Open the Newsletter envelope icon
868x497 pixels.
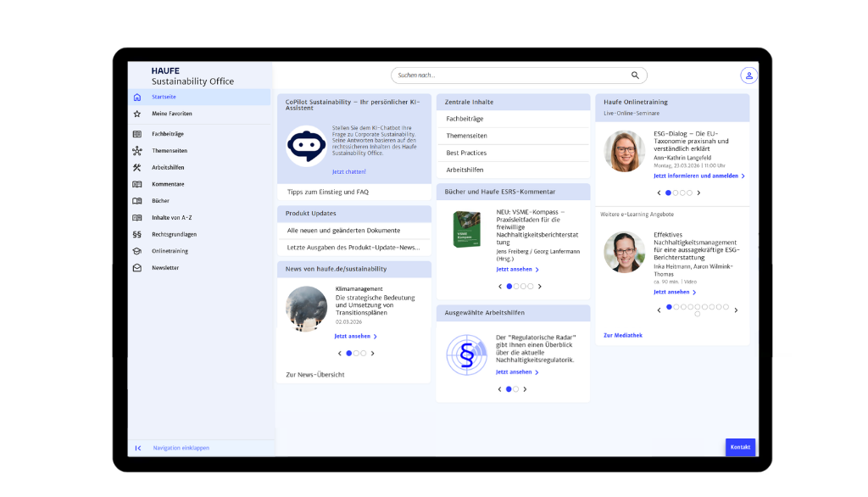(x=137, y=268)
